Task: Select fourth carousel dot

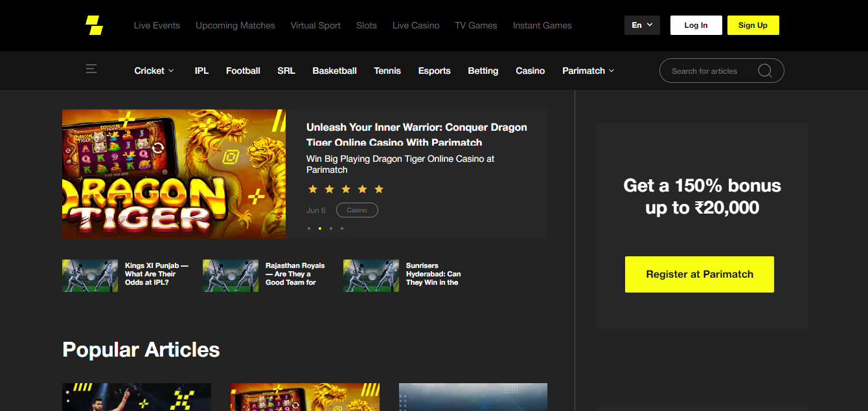Action: (342, 228)
